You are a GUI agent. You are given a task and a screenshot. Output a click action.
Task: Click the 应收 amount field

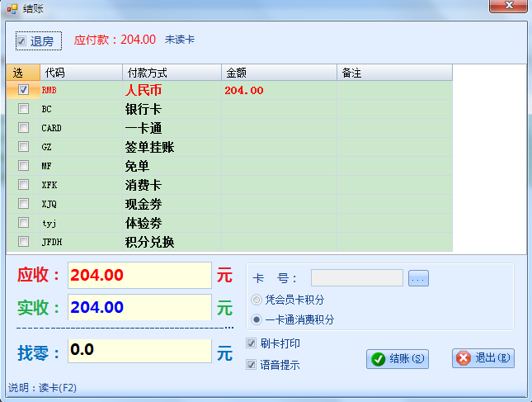pos(139,275)
